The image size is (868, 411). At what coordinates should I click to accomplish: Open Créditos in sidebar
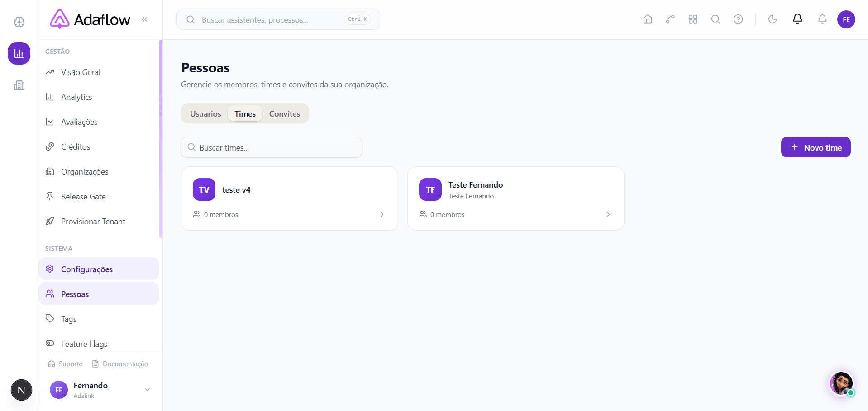[99, 147]
